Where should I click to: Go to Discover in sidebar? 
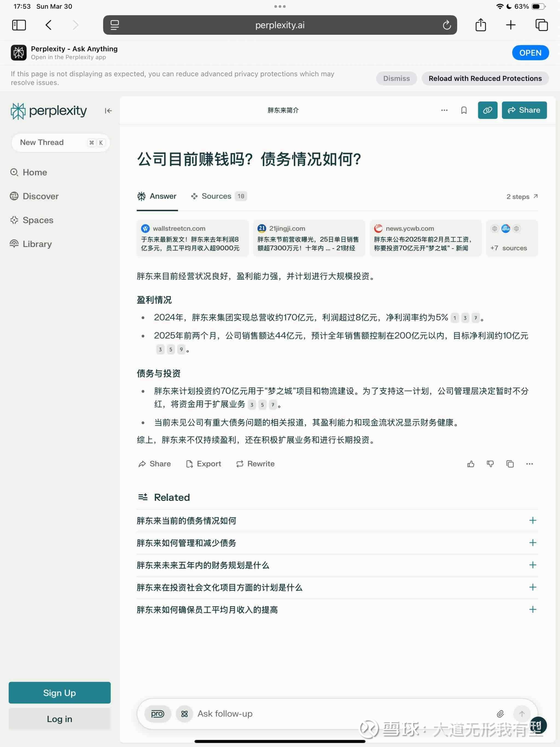pyautogui.click(x=34, y=196)
